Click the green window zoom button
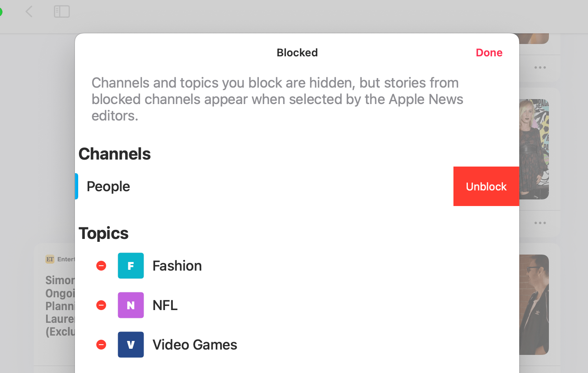The image size is (588, 373). pos(0,12)
